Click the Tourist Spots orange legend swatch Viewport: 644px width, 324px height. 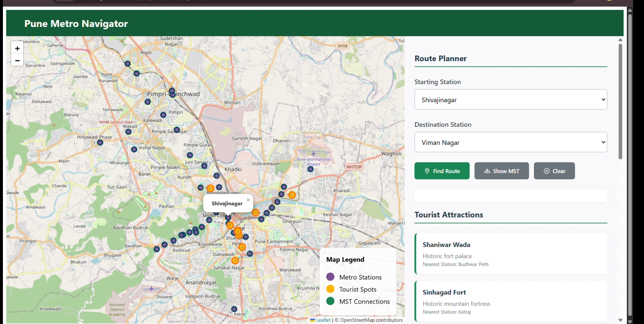tap(330, 289)
